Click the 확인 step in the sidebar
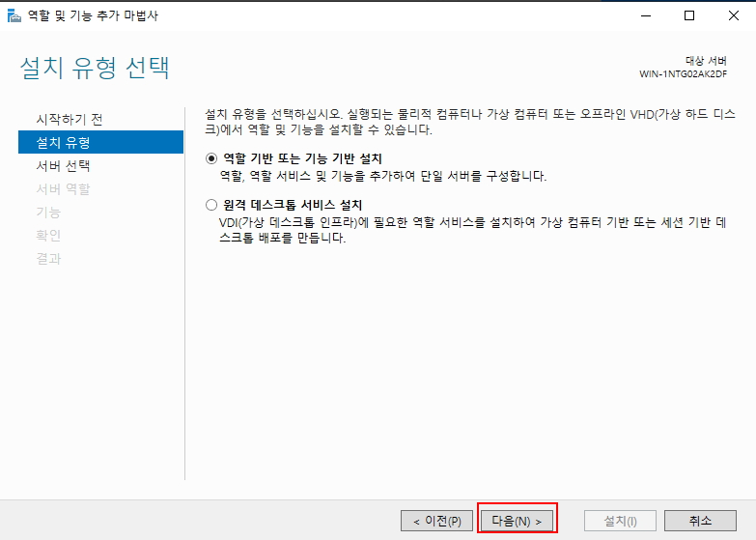756x540 pixels. pos(48,235)
